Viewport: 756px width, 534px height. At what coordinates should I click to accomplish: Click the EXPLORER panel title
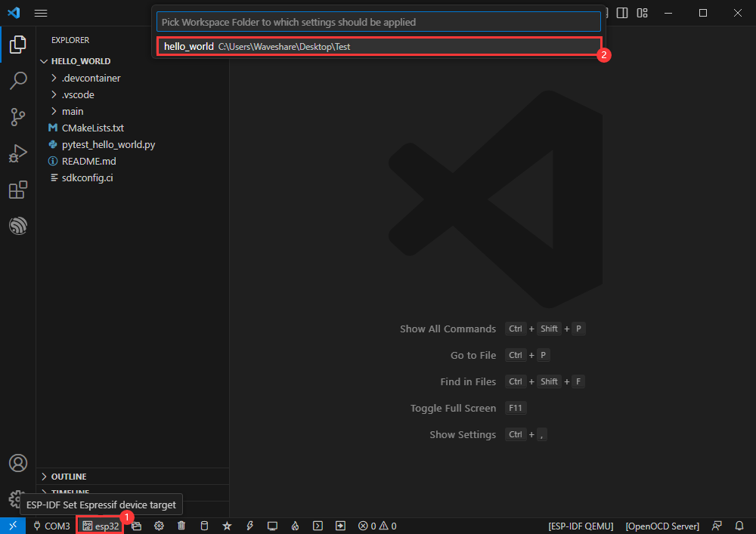[x=70, y=40]
